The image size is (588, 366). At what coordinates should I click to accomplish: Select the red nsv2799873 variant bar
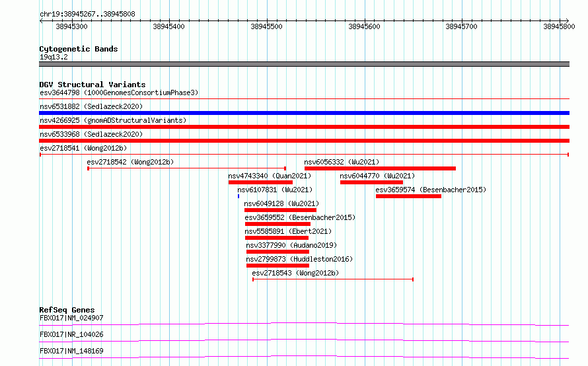coord(278,266)
